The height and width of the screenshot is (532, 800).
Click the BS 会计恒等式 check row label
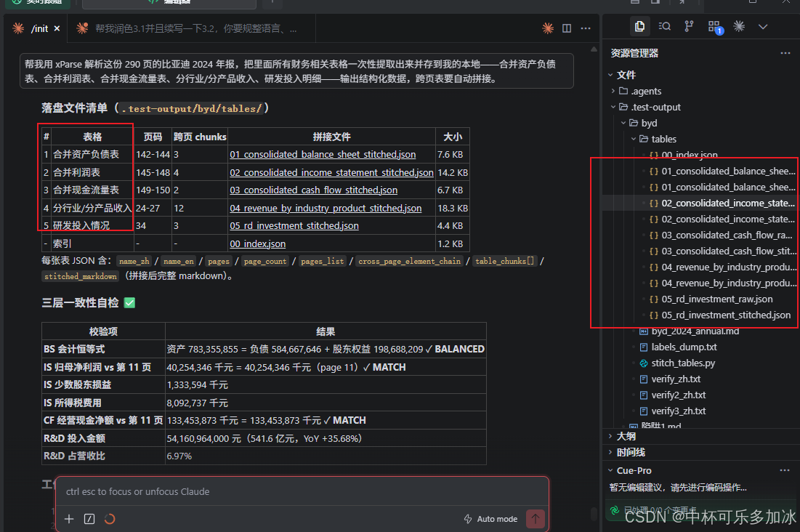click(x=74, y=350)
